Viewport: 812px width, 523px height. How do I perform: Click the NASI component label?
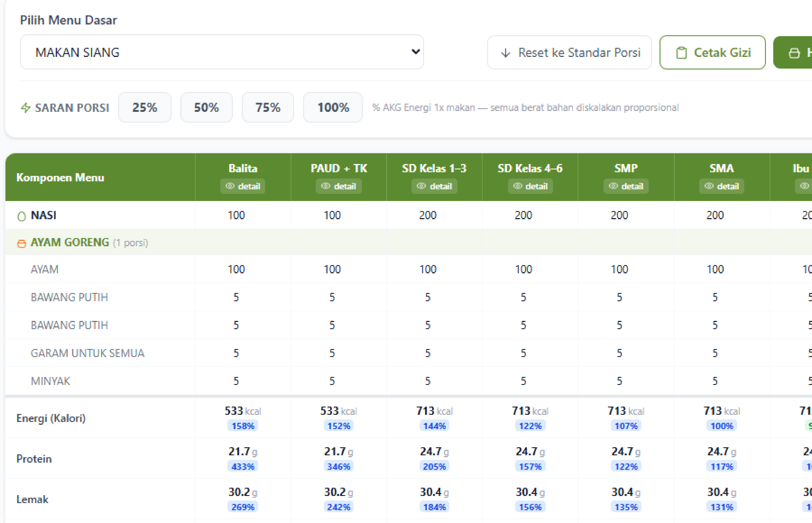pyautogui.click(x=44, y=215)
